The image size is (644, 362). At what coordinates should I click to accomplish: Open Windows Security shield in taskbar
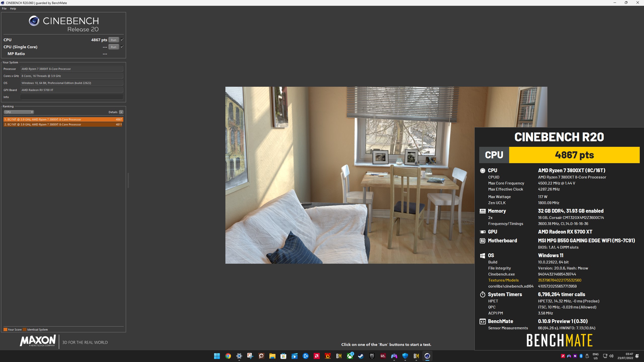[405, 356]
